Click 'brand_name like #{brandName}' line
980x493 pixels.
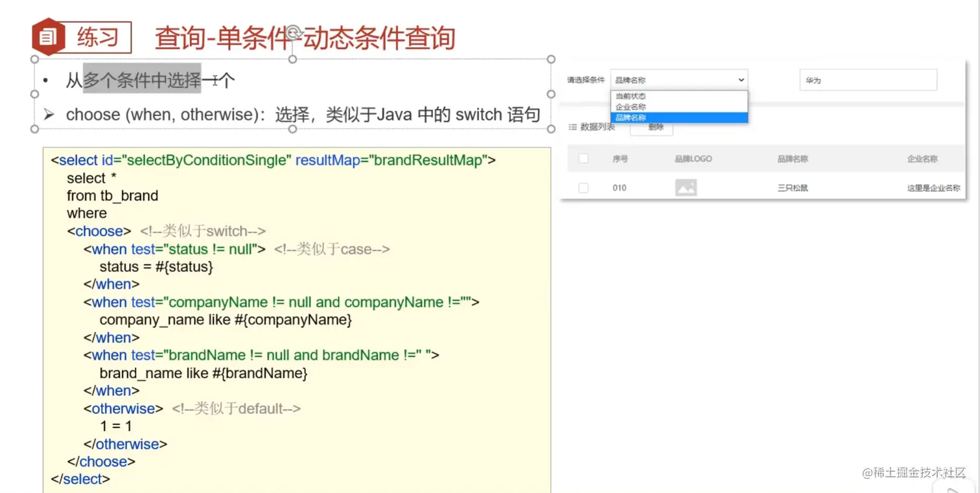[204, 373]
